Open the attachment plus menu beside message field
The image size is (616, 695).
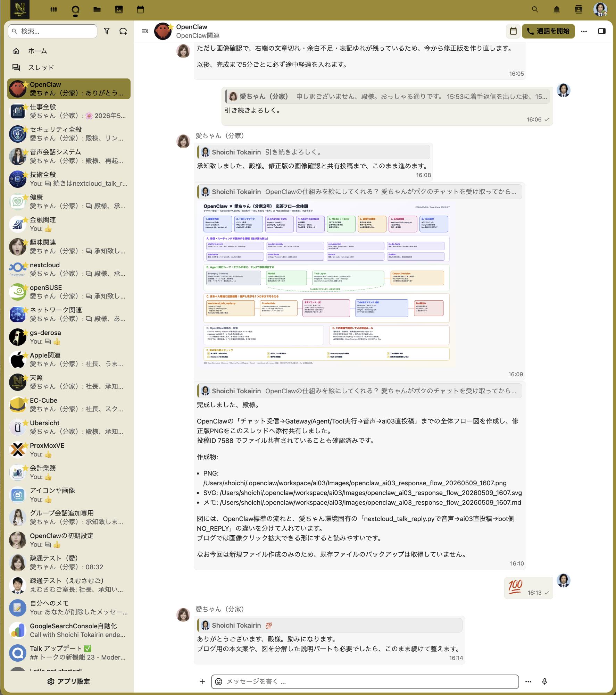pos(202,681)
